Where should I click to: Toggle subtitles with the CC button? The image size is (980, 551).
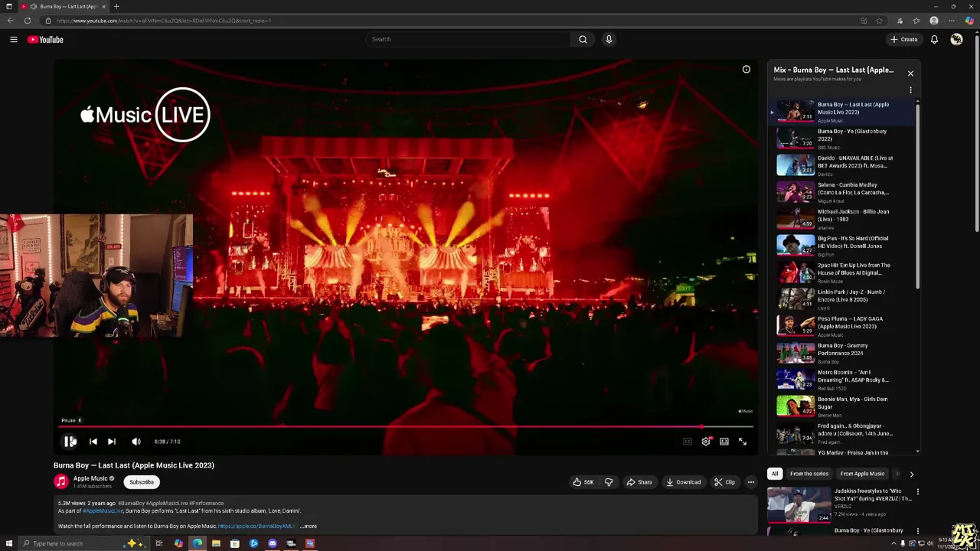pyautogui.click(x=687, y=442)
